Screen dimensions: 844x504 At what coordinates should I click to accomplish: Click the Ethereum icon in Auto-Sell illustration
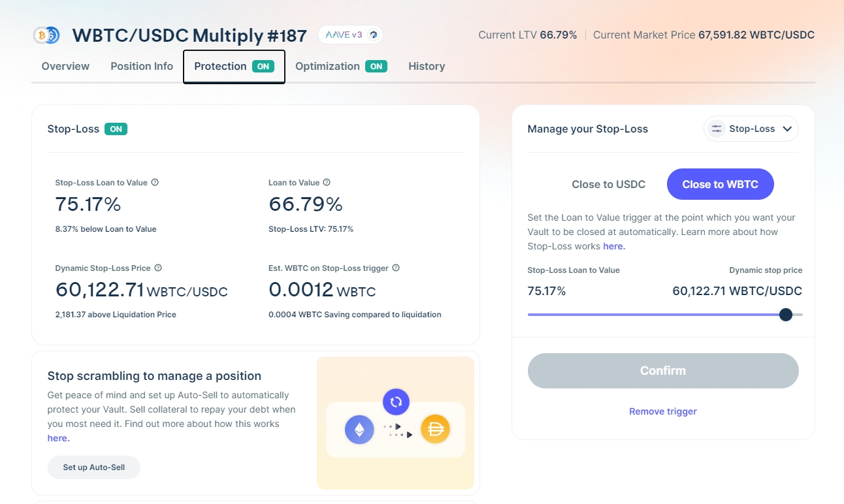359,430
